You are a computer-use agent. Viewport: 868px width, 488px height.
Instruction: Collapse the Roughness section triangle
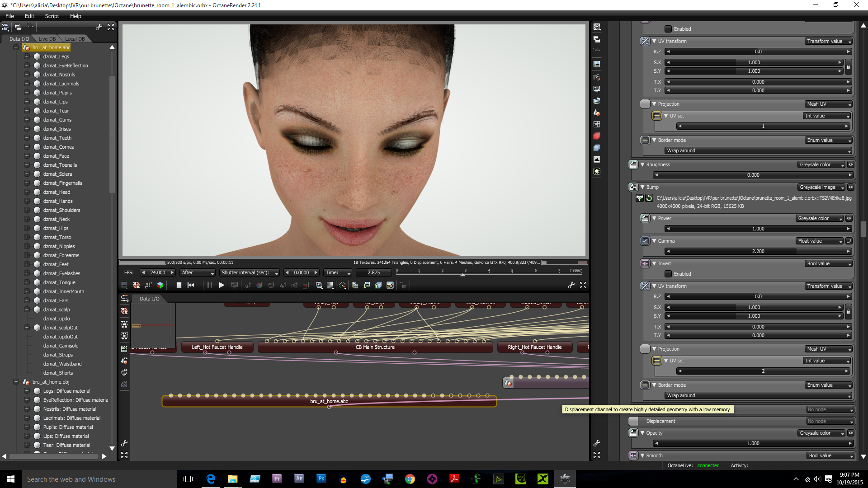[x=642, y=164]
